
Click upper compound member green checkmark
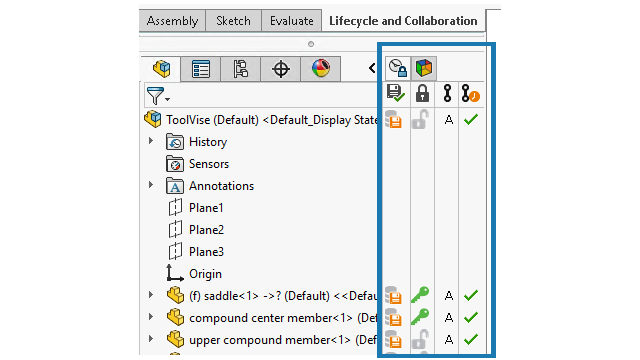[471, 339]
